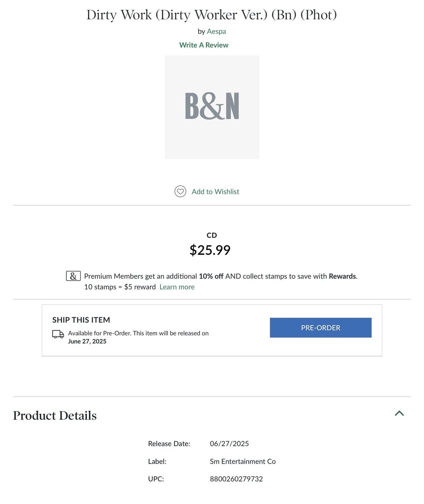This screenshot has width=424, height=504.
Task: Click the shipping truck icon
Action: tap(58, 334)
